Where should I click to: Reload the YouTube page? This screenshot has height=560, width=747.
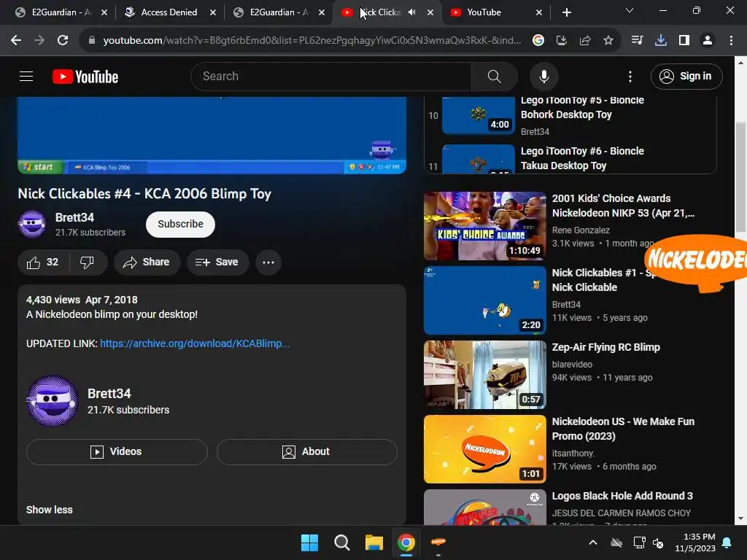pyautogui.click(x=63, y=41)
